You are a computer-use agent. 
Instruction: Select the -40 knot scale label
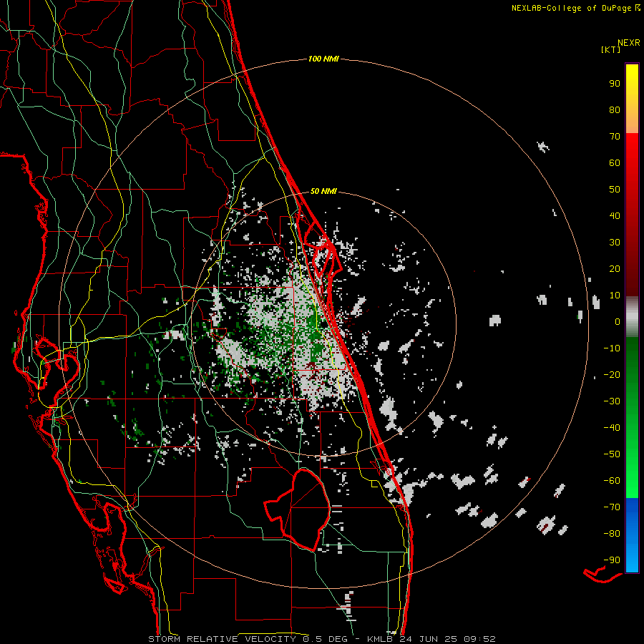[x=612, y=428]
